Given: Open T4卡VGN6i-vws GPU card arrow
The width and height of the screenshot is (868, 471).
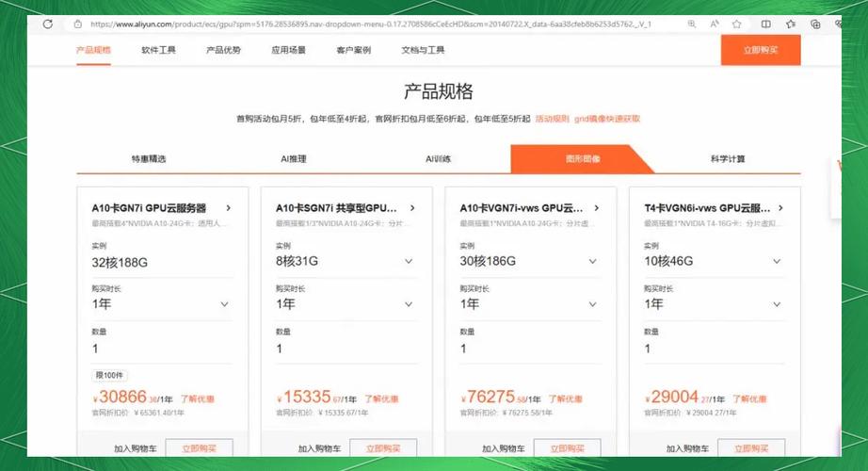Looking at the screenshot, I should point(780,208).
